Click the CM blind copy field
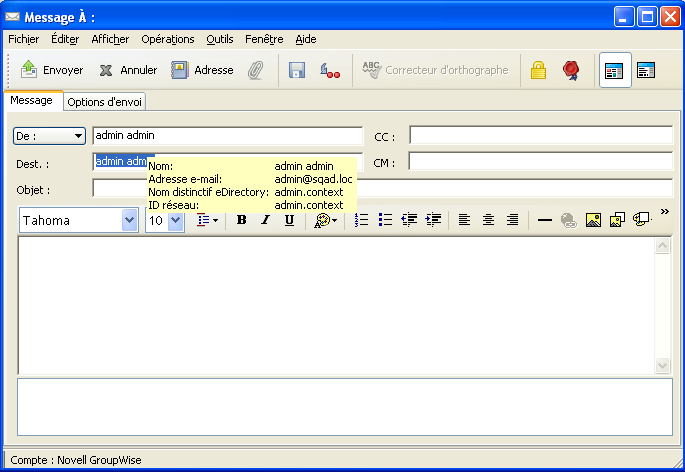 click(x=541, y=161)
